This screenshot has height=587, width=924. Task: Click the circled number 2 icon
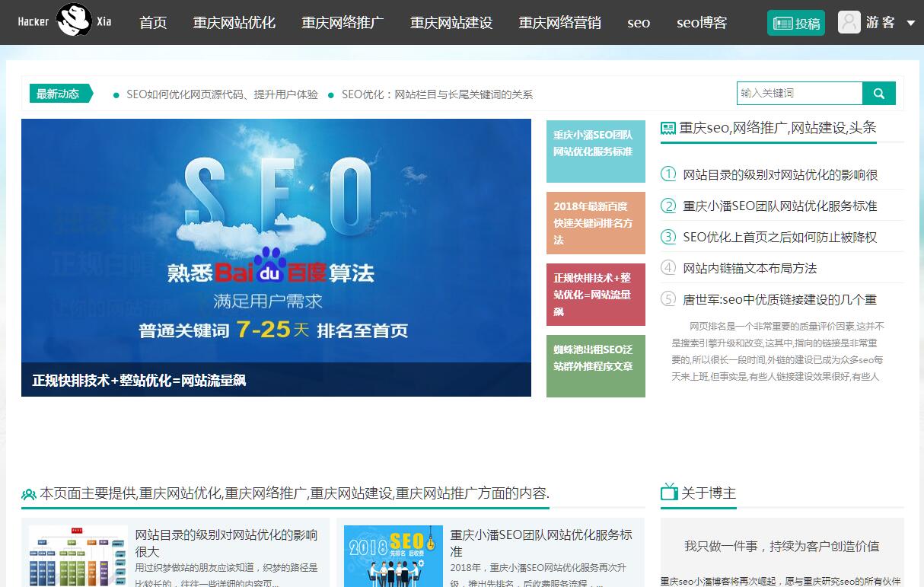click(x=668, y=205)
